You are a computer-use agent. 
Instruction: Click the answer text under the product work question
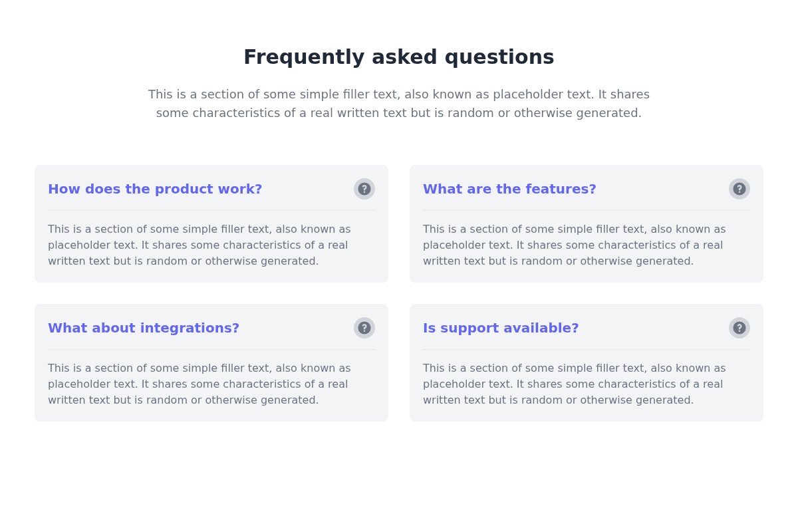[199, 245]
